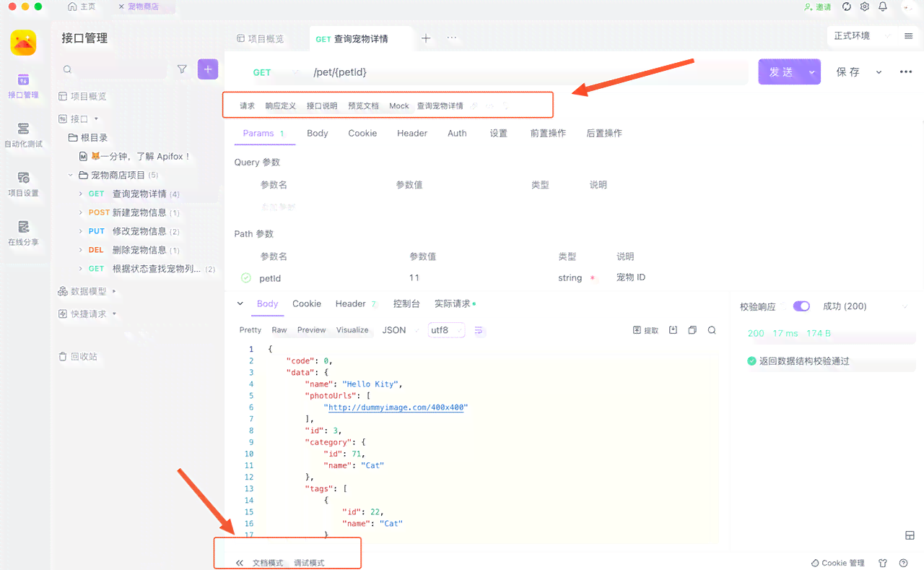Open the 项目设置 sidebar section
The height and width of the screenshot is (570, 924).
pyautogui.click(x=23, y=184)
